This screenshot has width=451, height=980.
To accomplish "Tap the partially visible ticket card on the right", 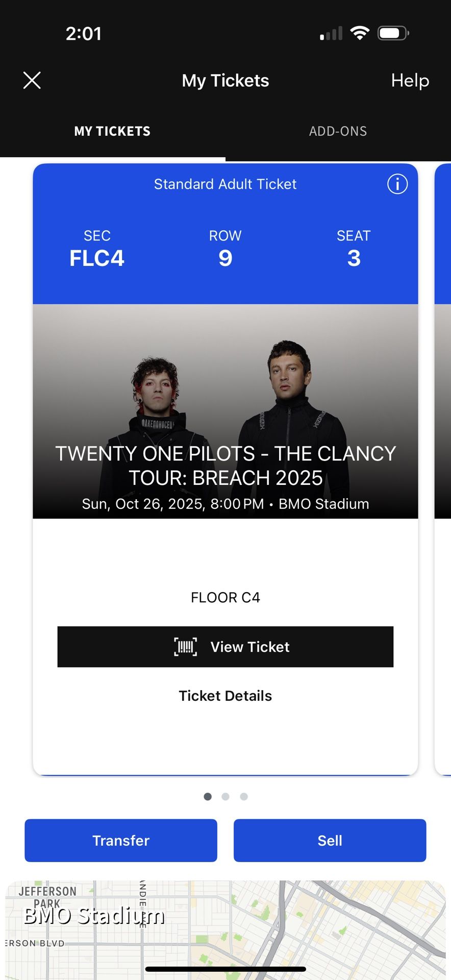I will [443, 459].
